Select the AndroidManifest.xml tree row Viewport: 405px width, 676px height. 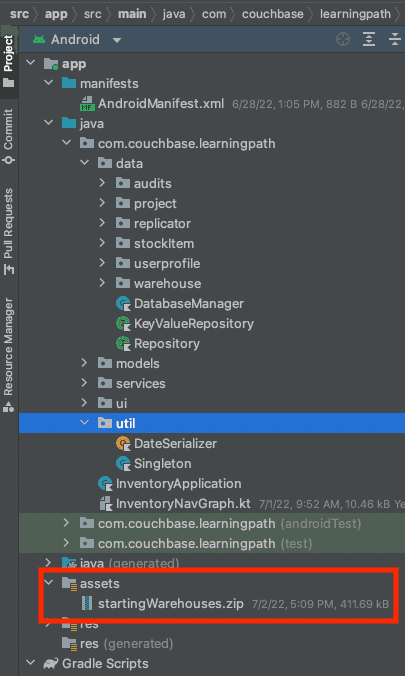(212, 103)
